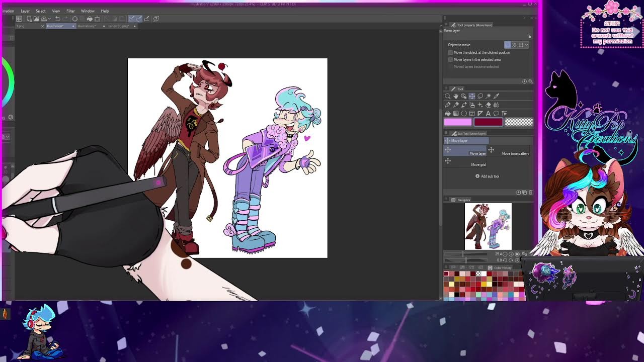Select the Gradient tool
This screenshot has width=644, height=362.
point(456,113)
